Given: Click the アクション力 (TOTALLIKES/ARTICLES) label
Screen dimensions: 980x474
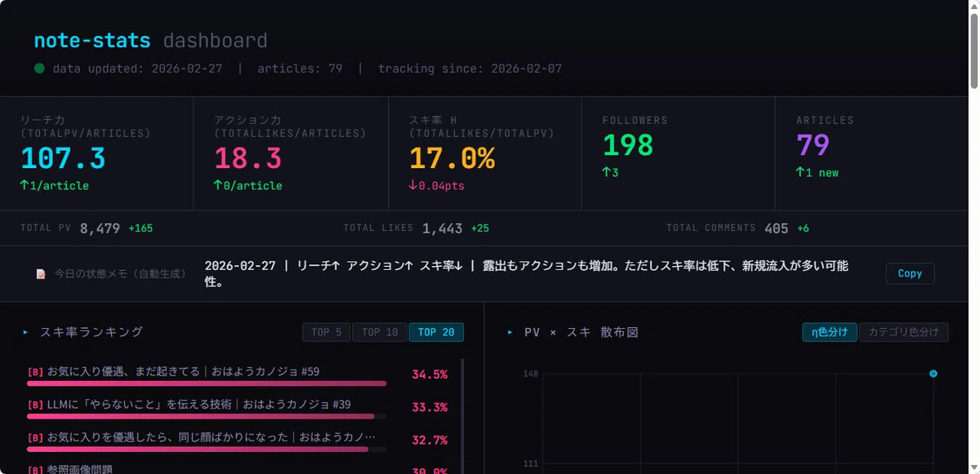Looking at the screenshot, I should coord(290,126).
